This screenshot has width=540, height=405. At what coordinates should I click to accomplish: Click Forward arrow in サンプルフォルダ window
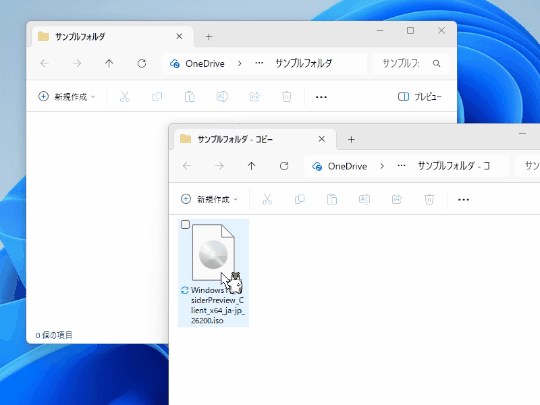77,63
